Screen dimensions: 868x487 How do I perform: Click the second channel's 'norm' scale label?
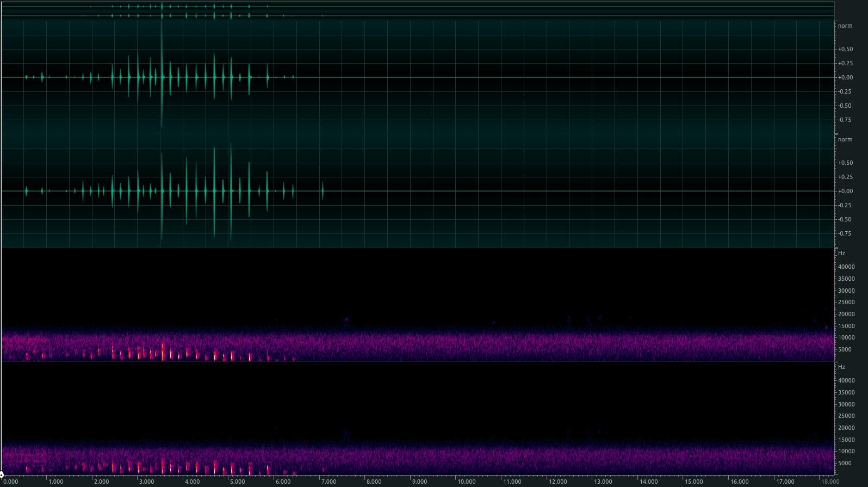(x=845, y=139)
